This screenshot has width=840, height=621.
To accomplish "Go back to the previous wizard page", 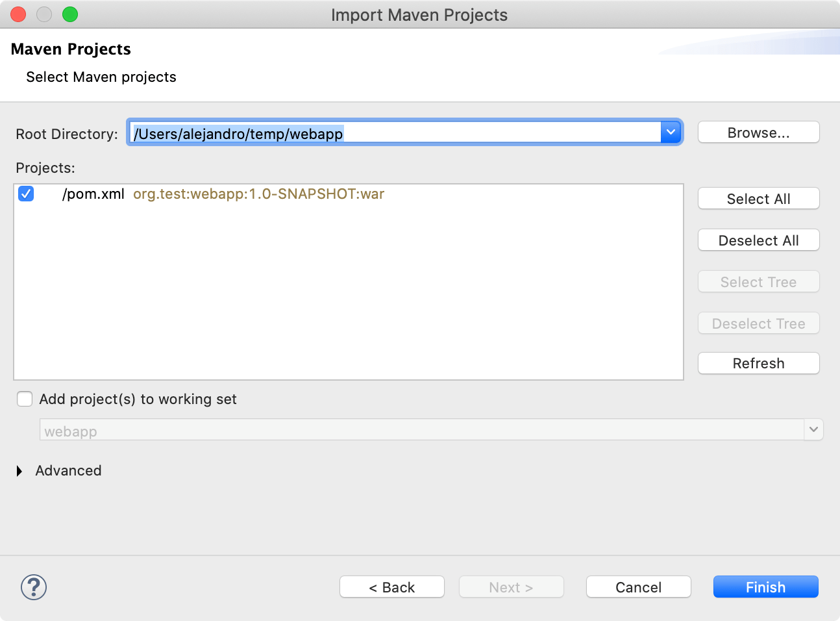I will coord(391,587).
